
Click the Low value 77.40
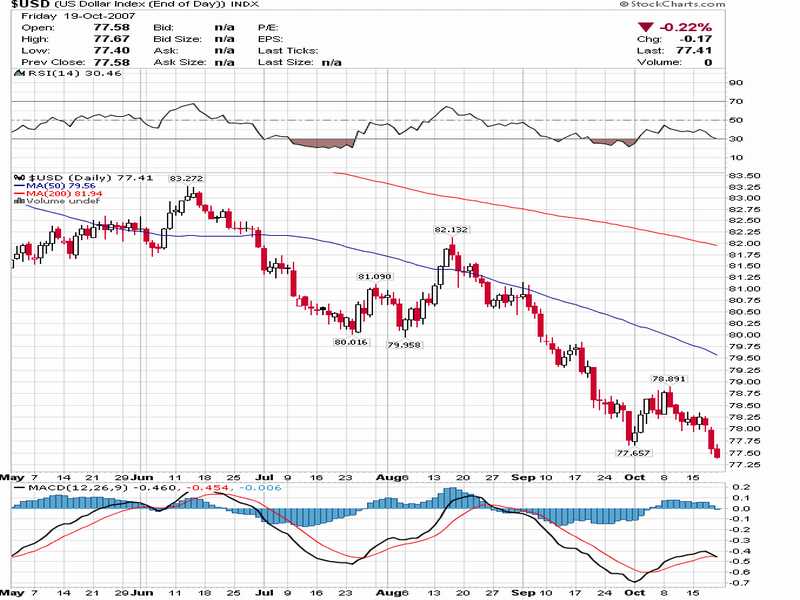click(x=111, y=51)
